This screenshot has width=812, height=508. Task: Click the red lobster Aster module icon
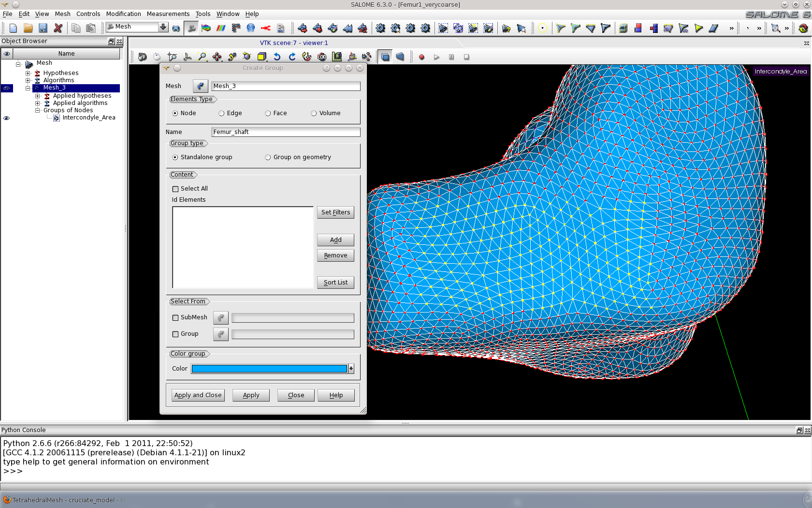coord(266,28)
